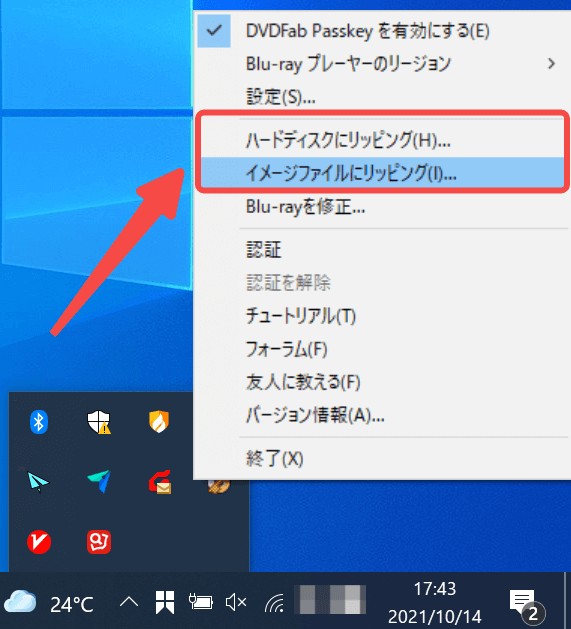
Task: Click the white bookmark-shaped taskbar icon
Action: [x=165, y=602]
